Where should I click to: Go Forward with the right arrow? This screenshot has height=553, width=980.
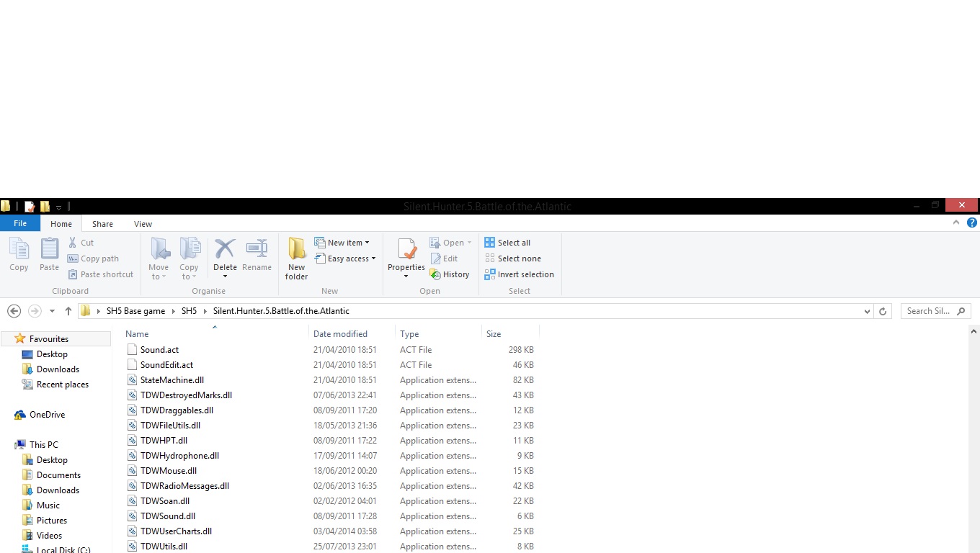point(35,311)
